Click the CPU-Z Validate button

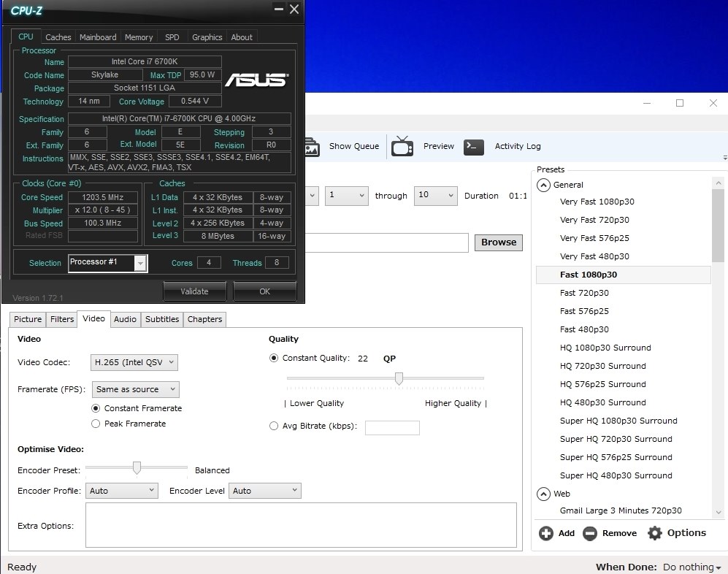coord(194,291)
